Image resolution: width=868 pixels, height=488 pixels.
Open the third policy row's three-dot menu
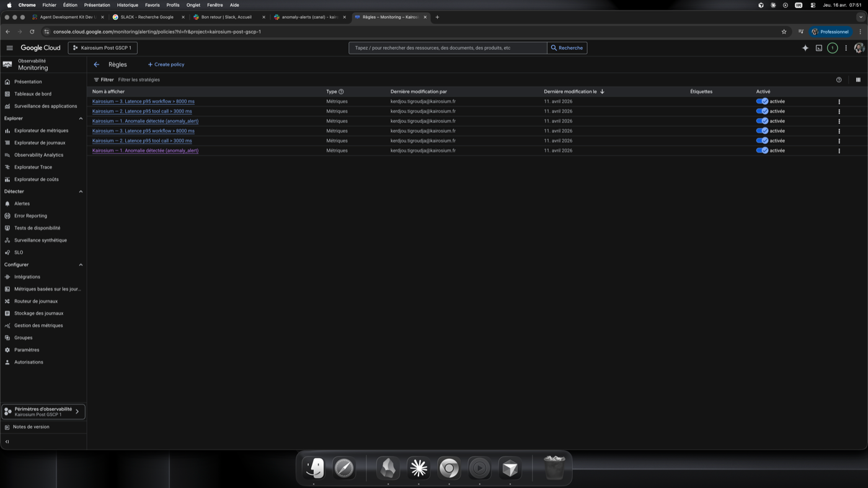[x=839, y=121]
